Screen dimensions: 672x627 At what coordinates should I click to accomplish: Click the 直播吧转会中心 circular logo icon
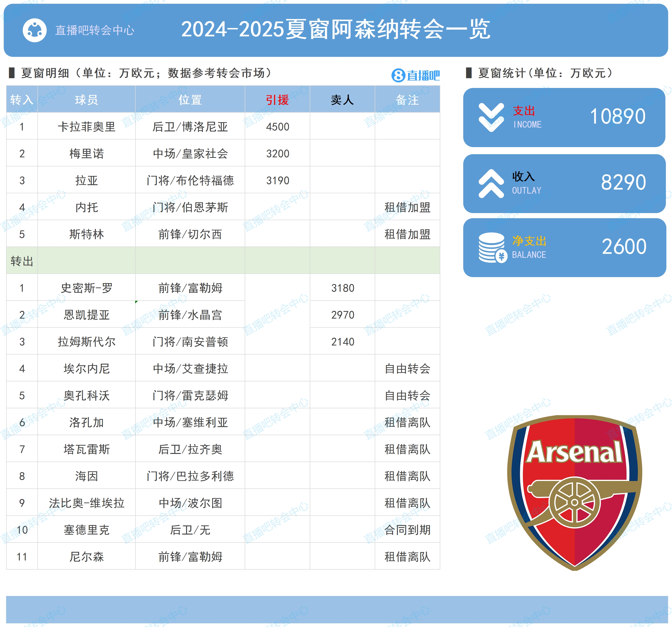(x=34, y=30)
